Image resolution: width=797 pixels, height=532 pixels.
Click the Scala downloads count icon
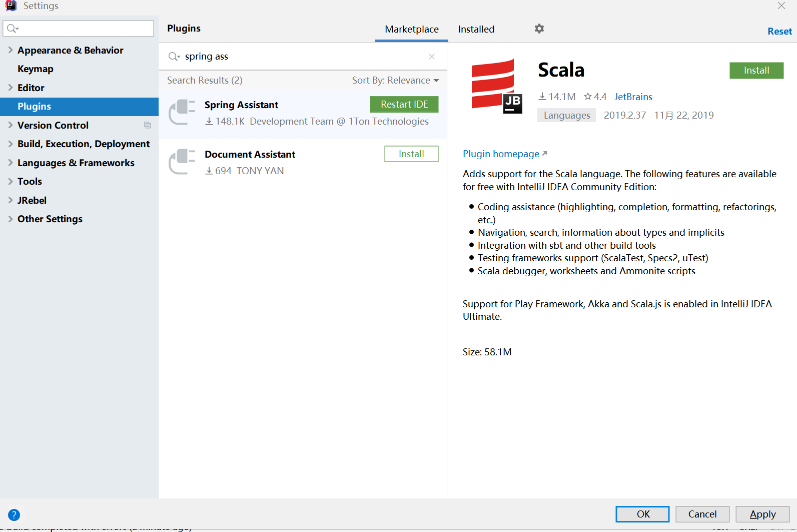[x=542, y=97]
